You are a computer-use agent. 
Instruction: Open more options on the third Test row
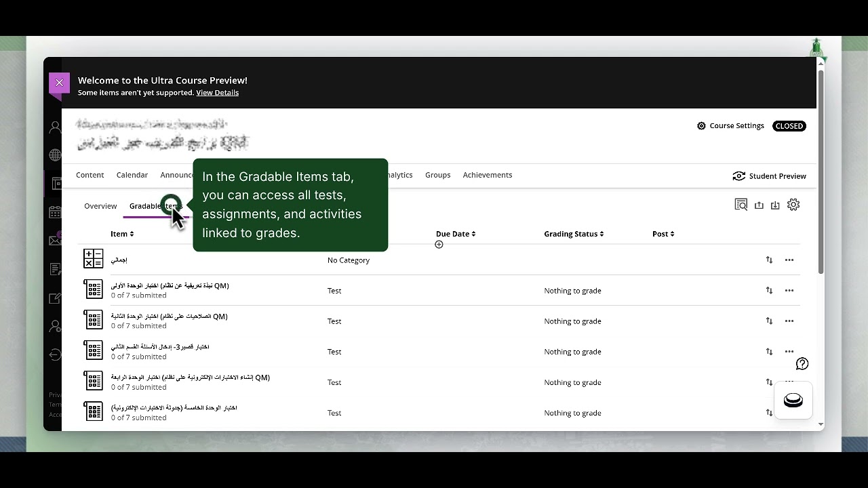click(789, 352)
